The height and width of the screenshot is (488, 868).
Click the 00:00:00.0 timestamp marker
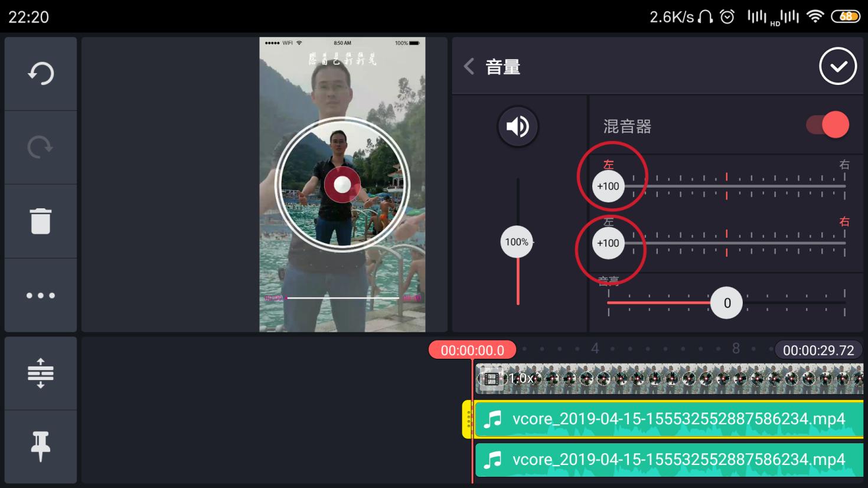pos(472,350)
